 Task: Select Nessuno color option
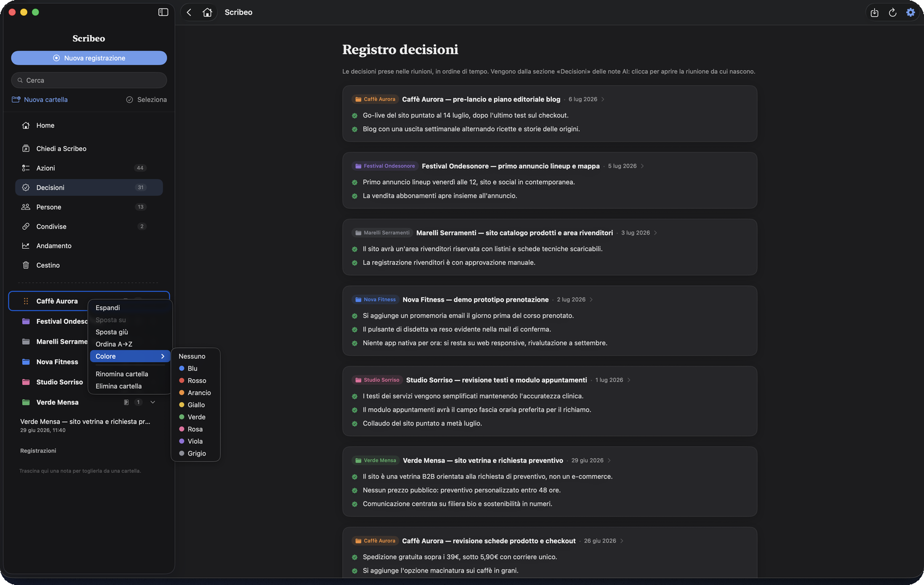(x=195, y=357)
